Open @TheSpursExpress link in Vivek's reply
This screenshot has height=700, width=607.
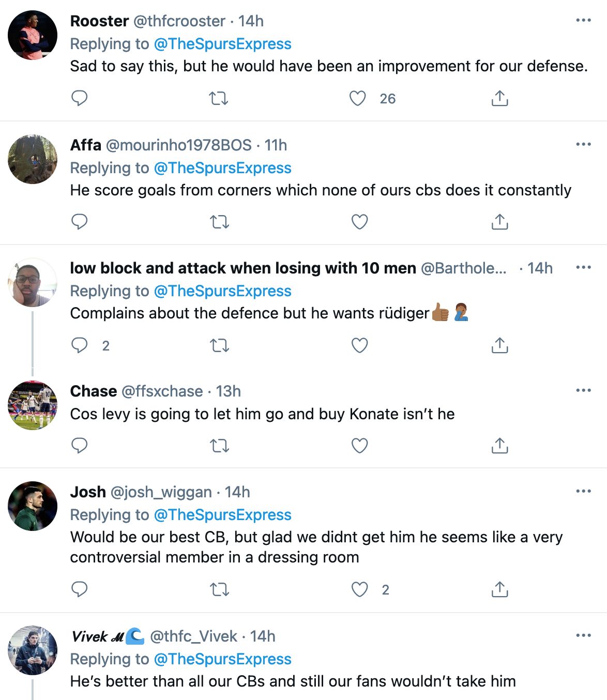point(222,659)
